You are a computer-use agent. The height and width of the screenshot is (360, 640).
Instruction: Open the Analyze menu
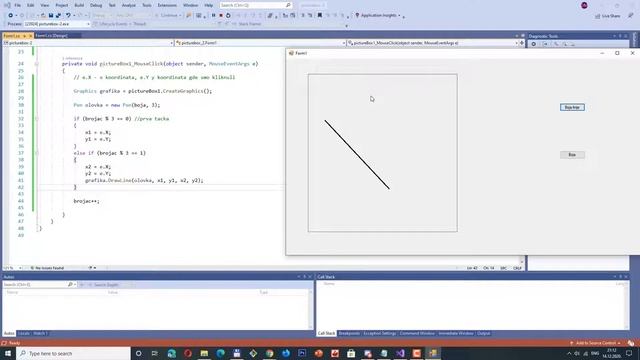(129, 5)
